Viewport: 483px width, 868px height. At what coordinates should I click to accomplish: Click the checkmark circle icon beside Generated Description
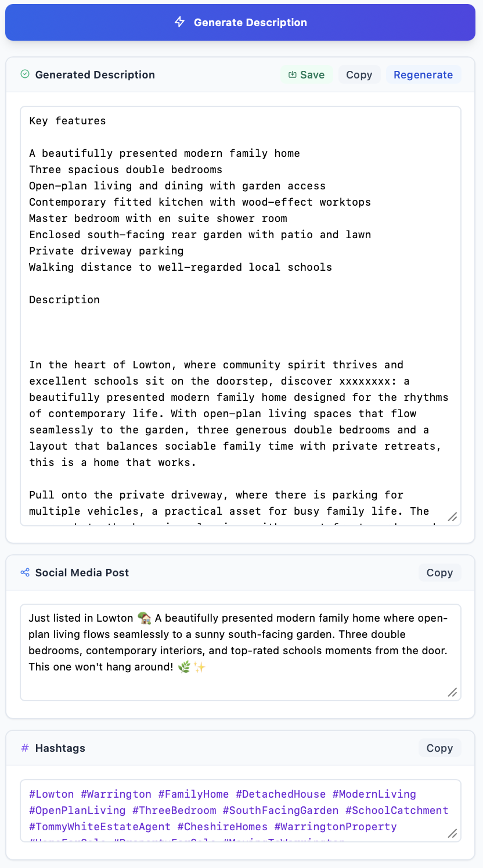(24, 74)
